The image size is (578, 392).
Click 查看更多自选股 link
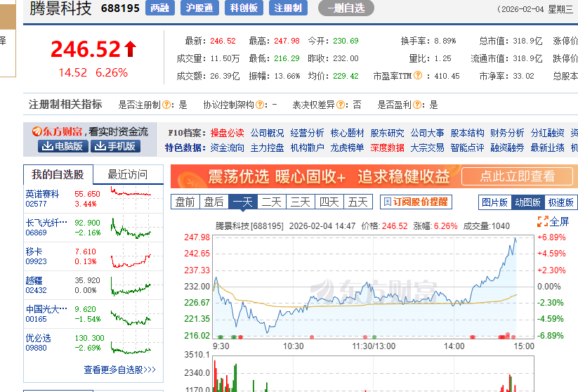(120, 370)
